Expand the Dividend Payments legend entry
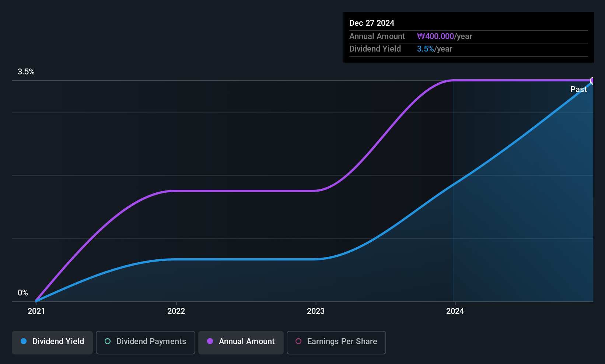 click(145, 342)
